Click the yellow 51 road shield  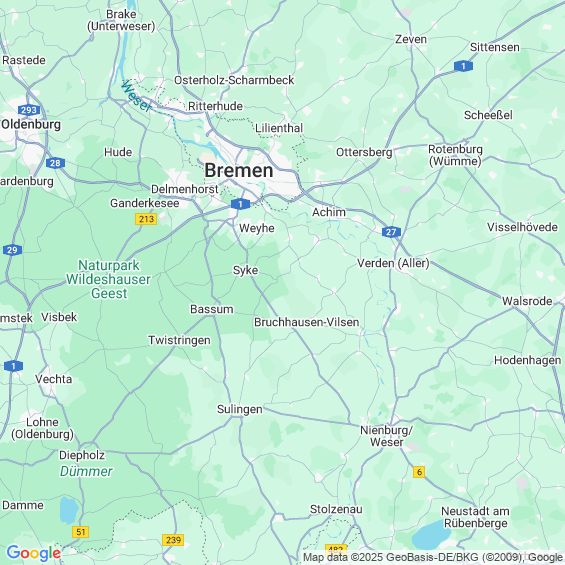[x=80, y=532]
